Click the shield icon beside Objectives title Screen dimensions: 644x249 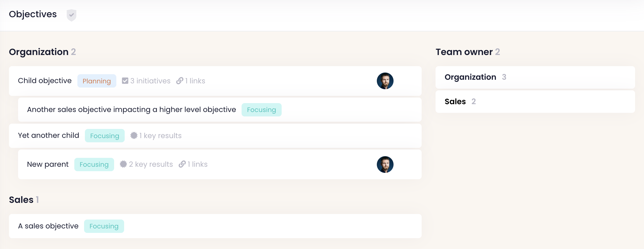pyautogui.click(x=72, y=15)
